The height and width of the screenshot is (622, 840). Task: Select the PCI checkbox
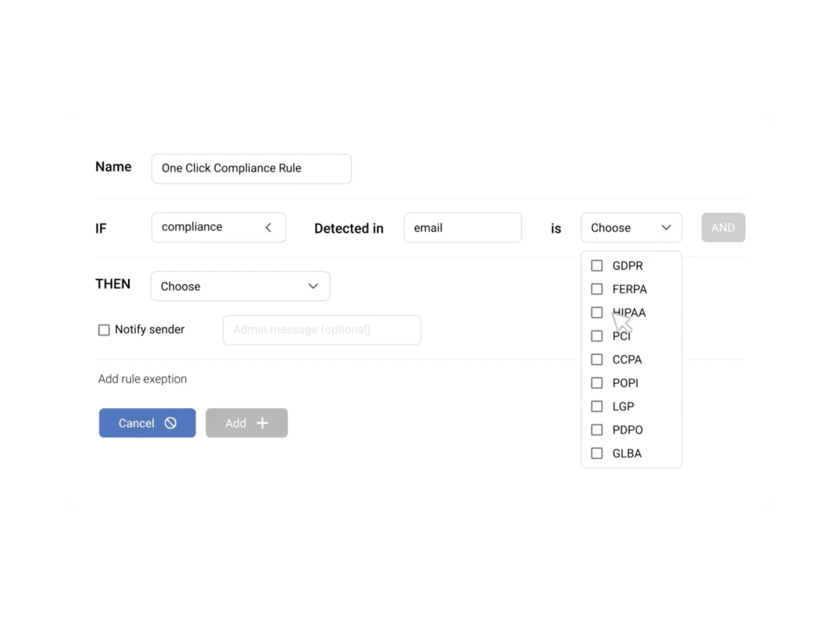[x=597, y=336]
